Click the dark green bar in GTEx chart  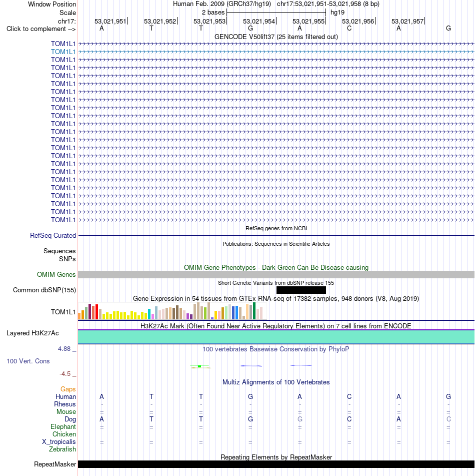coord(254,311)
